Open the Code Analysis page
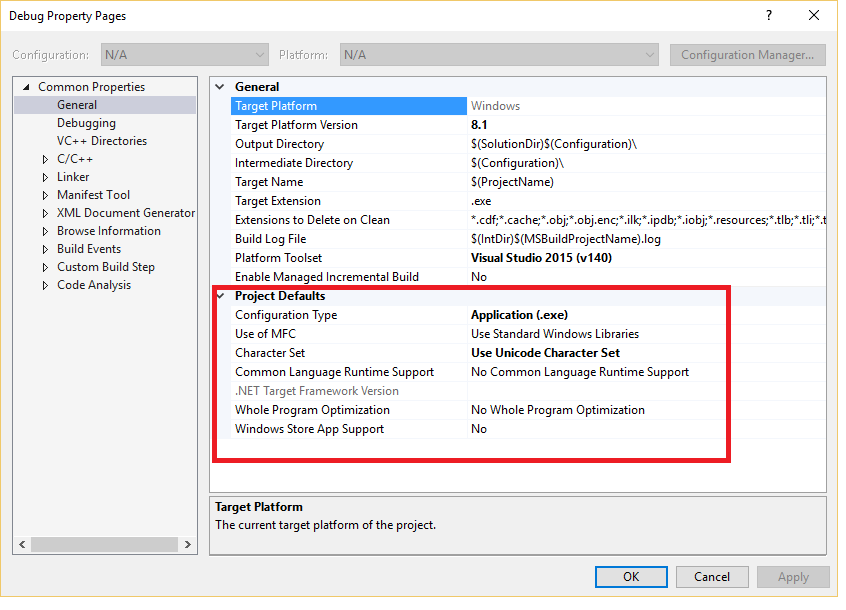This screenshot has height=610, width=846. pyautogui.click(x=93, y=284)
